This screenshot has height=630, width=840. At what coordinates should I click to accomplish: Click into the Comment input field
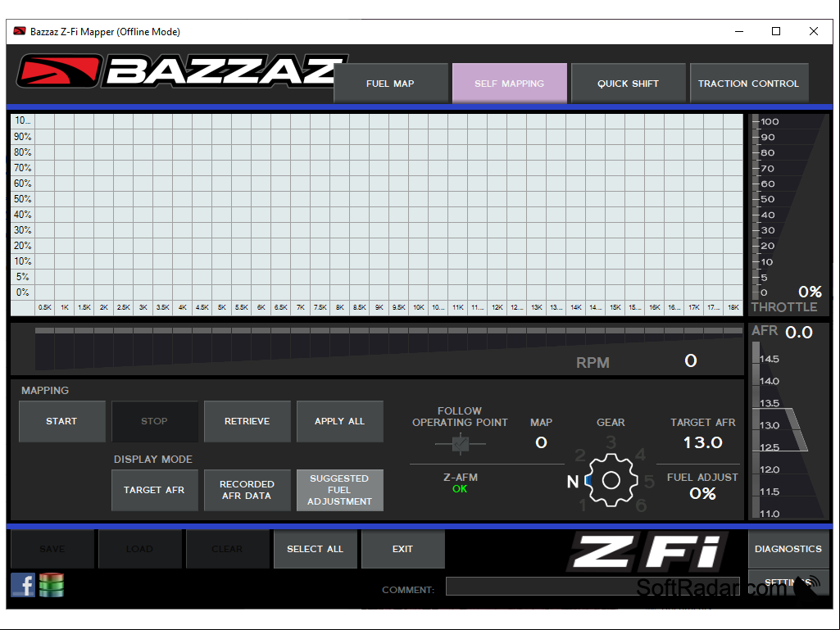[x=593, y=586]
